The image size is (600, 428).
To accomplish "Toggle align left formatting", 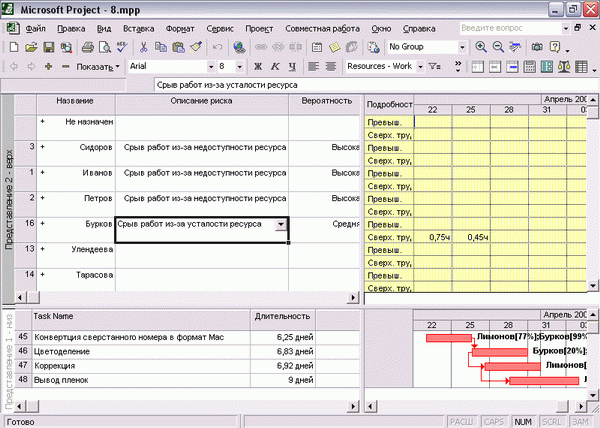I will click(x=313, y=67).
